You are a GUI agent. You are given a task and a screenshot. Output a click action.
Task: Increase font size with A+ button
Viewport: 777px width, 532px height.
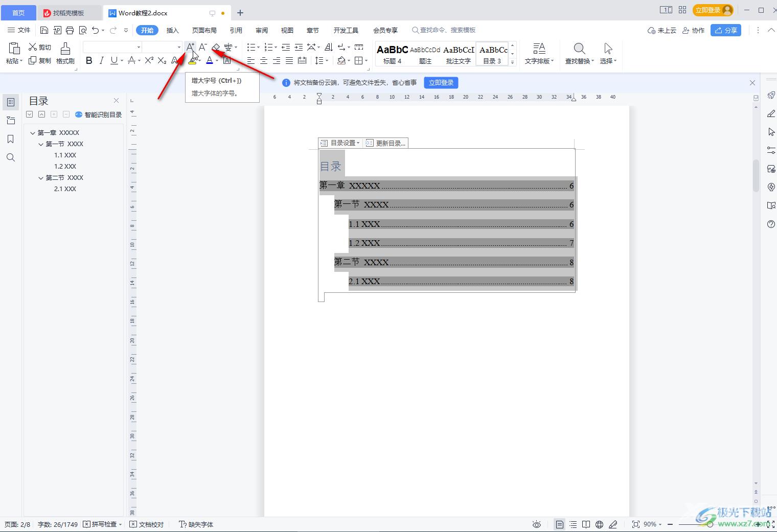point(190,47)
